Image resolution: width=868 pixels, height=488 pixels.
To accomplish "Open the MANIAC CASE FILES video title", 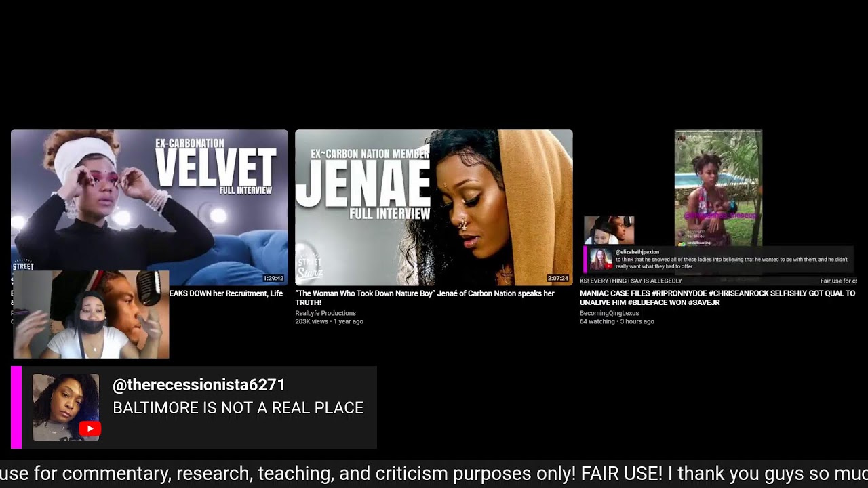I will coord(717,298).
